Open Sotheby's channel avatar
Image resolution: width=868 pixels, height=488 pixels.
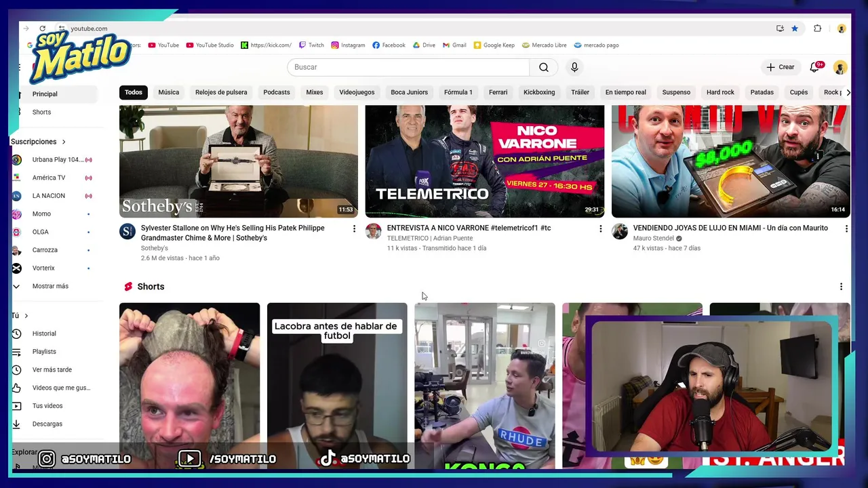127,232
